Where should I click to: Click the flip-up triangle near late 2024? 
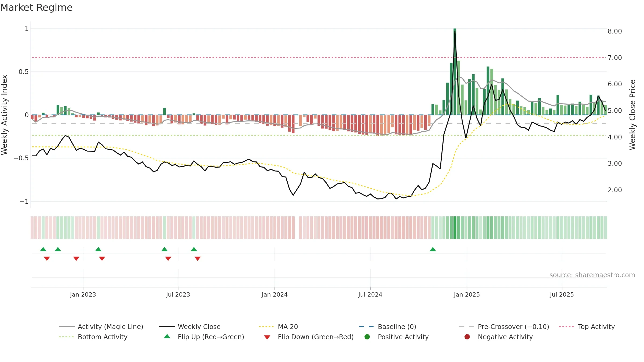433,249
